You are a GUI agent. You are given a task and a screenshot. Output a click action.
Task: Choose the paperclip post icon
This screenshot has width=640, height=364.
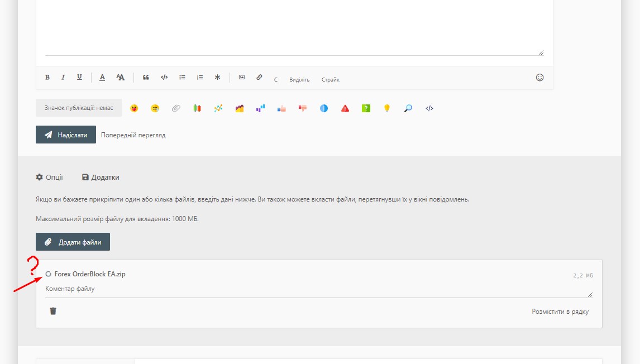pos(176,108)
